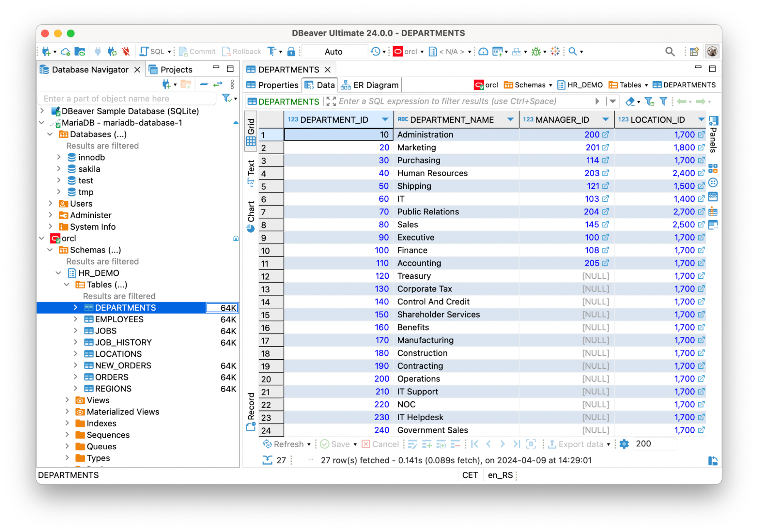Click the debug bug icon in toolbar
The height and width of the screenshot is (532, 758).
(536, 52)
